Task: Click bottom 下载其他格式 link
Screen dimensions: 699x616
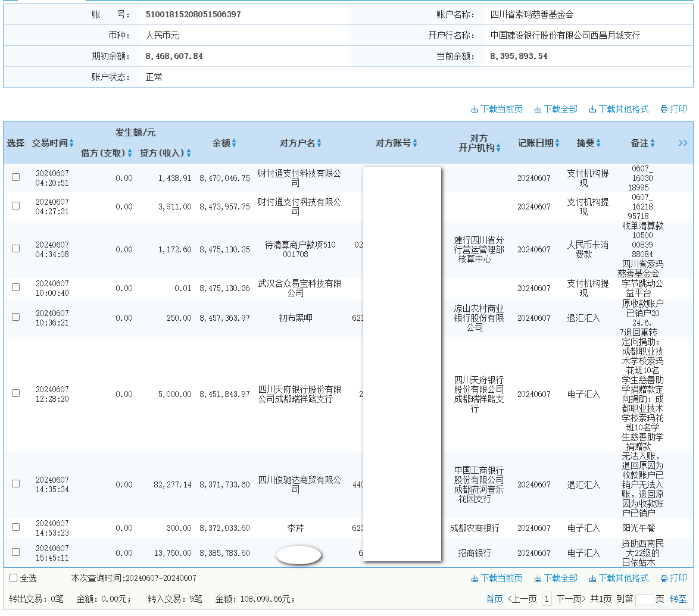Action: [619, 578]
